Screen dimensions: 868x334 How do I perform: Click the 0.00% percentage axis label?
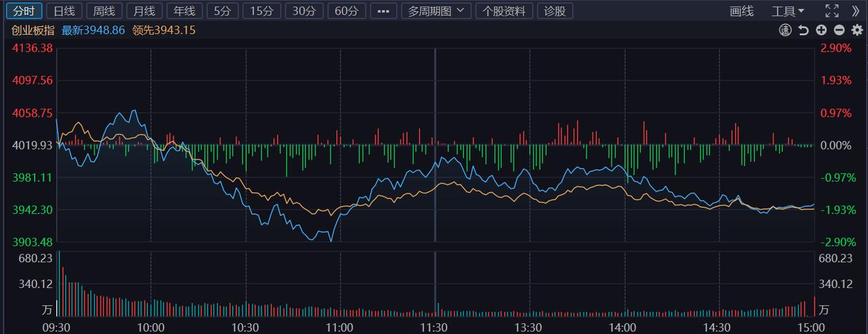tap(835, 145)
